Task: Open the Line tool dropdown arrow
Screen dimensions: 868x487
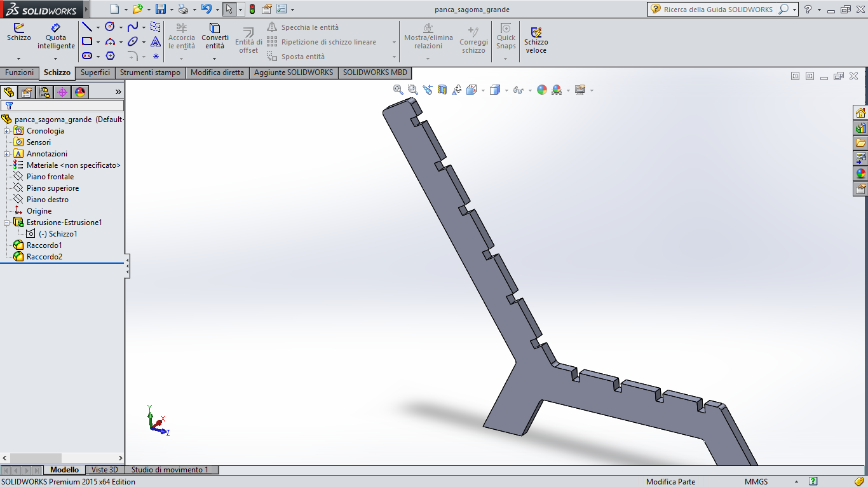Action: click(98, 27)
